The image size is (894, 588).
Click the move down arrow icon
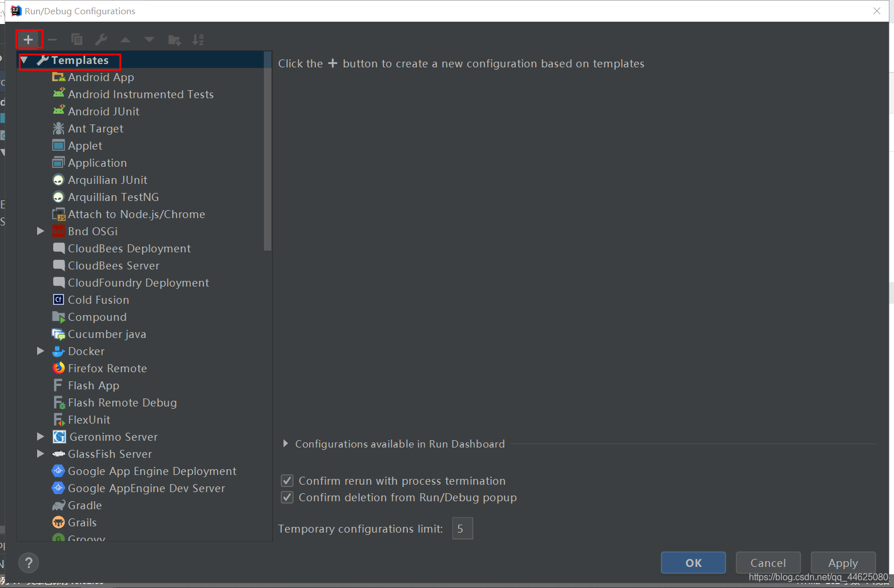click(149, 39)
